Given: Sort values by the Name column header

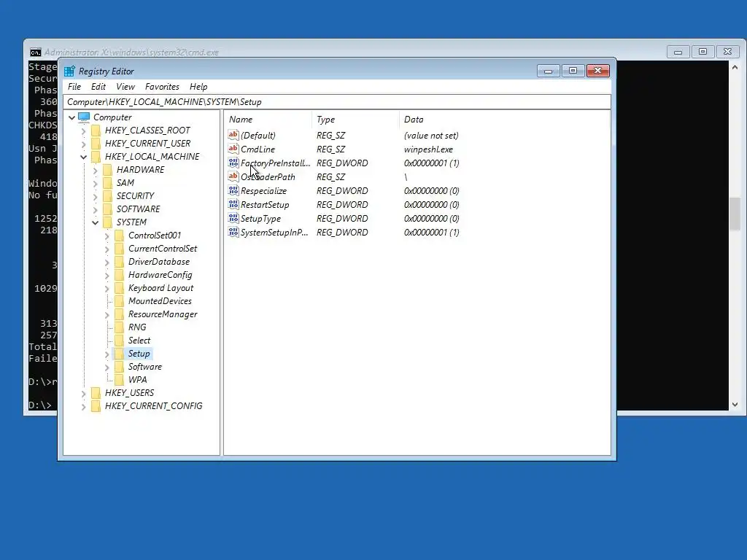Looking at the screenshot, I should [x=268, y=120].
